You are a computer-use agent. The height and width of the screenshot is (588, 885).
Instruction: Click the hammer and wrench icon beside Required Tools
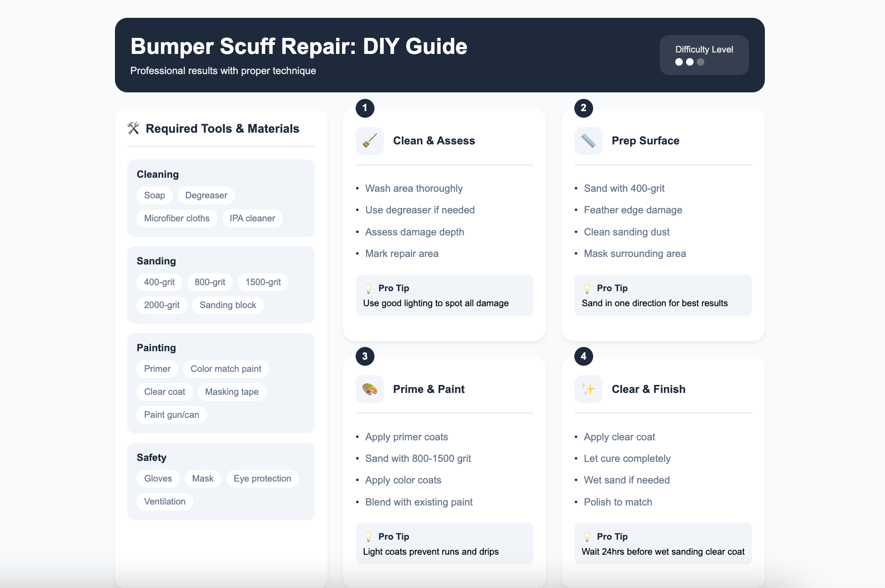[133, 128]
